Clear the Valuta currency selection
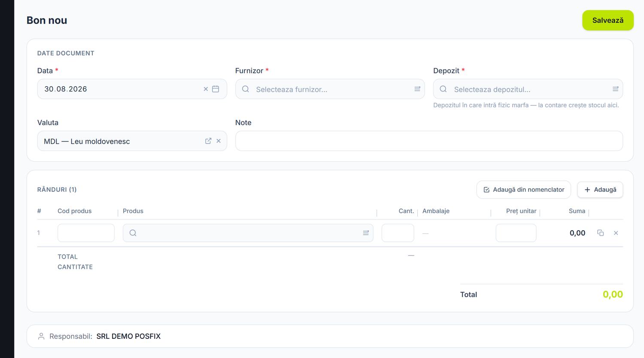This screenshot has width=644, height=358. tap(219, 141)
